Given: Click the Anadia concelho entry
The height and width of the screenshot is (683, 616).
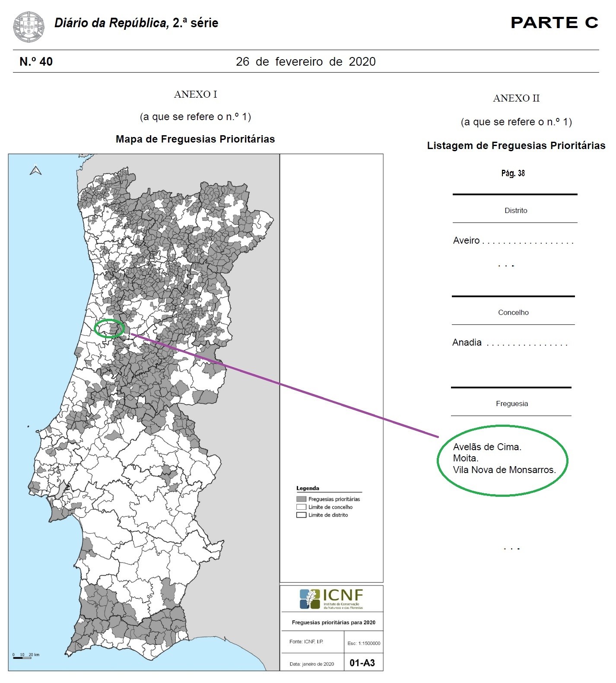Looking at the screenshot, I should point(467,343).
